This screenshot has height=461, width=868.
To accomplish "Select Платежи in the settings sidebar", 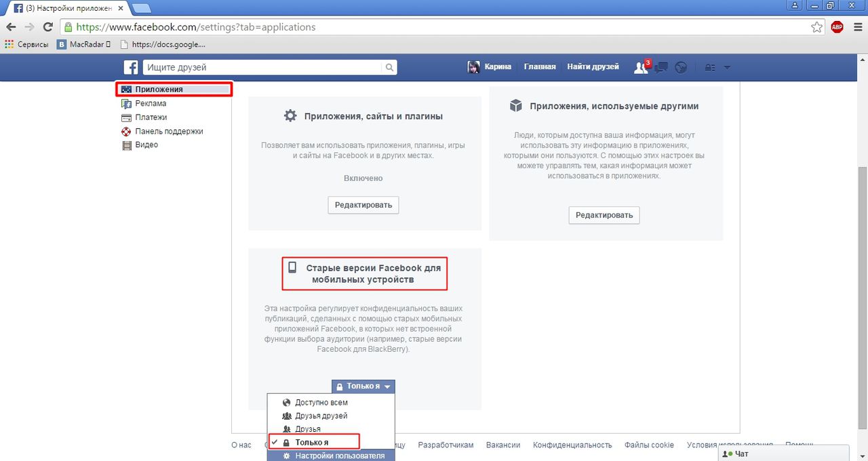I will [x=151, y=117].
